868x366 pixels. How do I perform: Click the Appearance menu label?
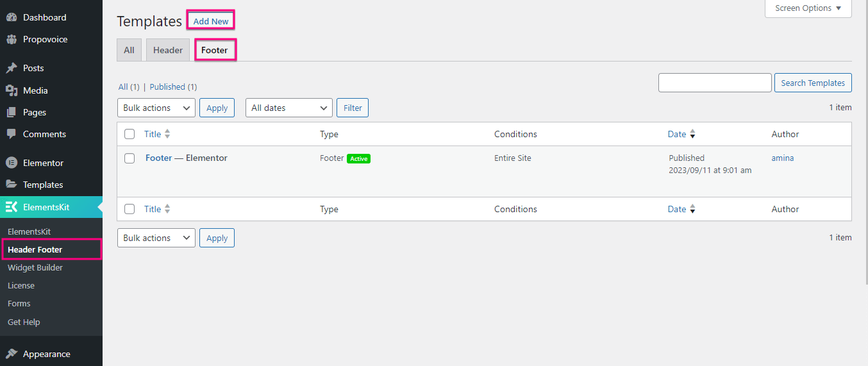point(47,354)
